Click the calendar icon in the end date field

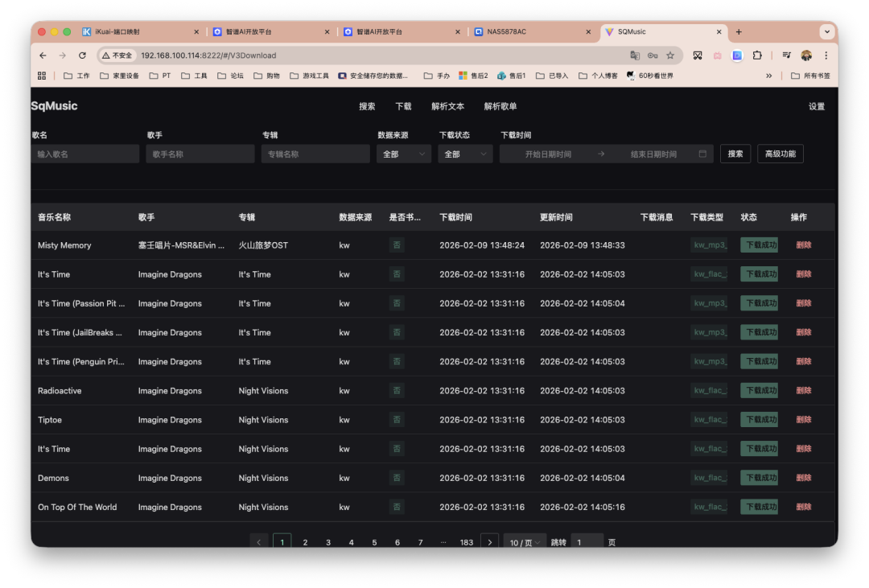coord(702,154)
